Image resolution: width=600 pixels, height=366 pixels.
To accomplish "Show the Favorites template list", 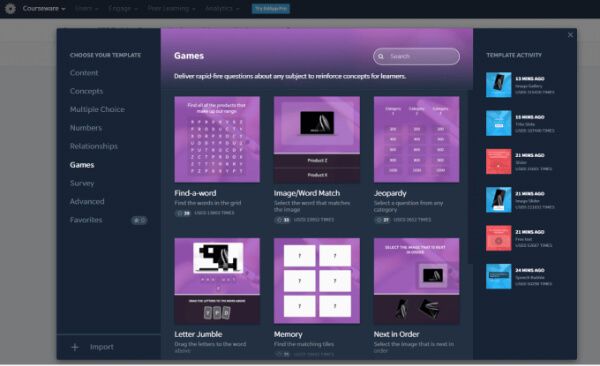I will (86, 220).
